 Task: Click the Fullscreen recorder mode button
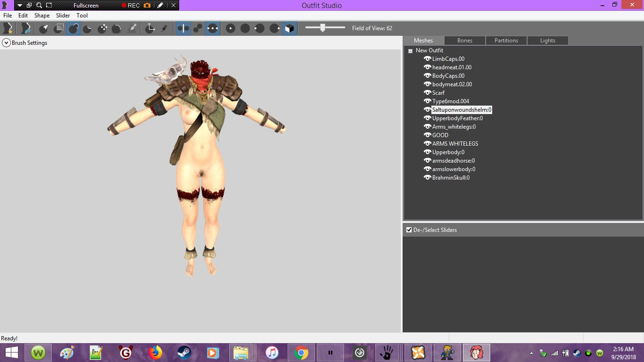click(86, 5)
